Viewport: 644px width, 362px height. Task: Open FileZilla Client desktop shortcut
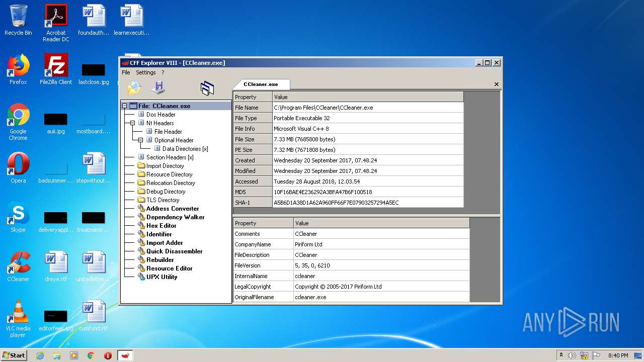(x=56, y=69)
